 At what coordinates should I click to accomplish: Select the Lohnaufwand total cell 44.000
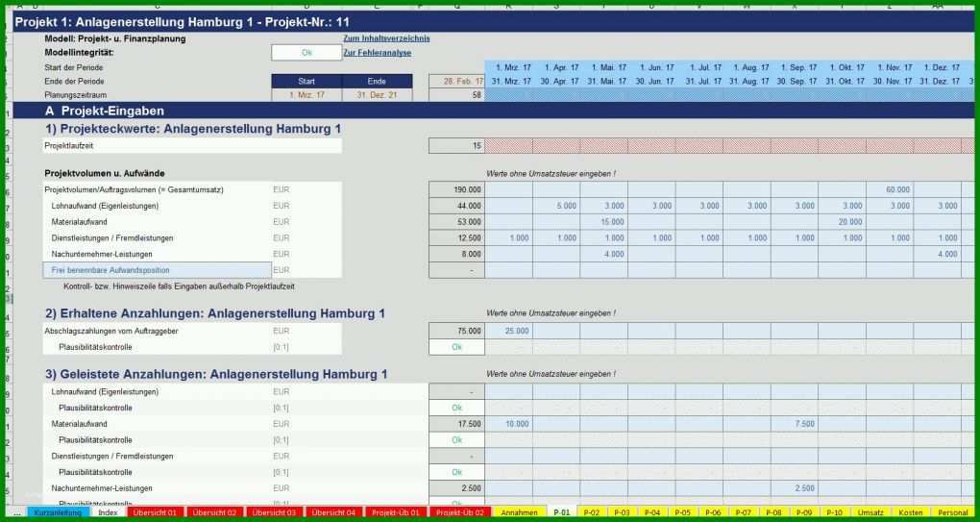pos(457,206)
